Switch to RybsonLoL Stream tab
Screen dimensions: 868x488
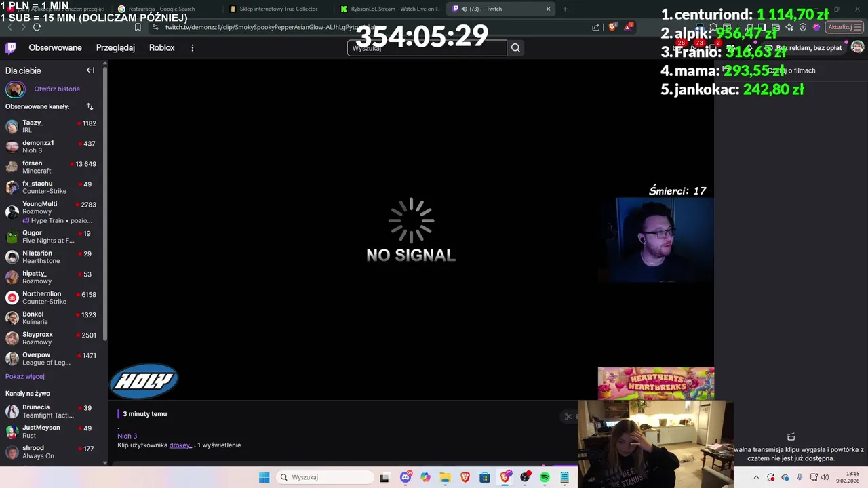[x=390, y=9]
